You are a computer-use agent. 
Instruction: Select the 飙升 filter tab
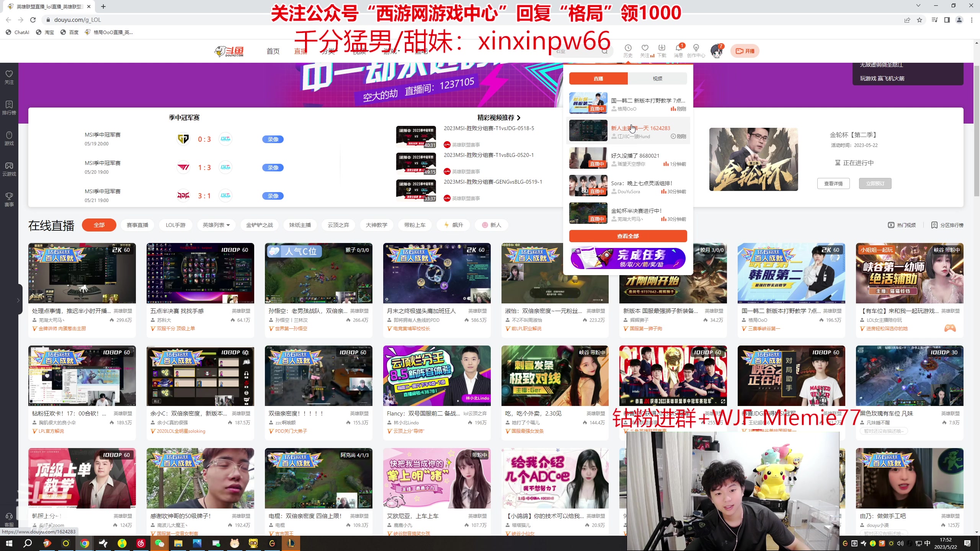[x=453, y=225]
